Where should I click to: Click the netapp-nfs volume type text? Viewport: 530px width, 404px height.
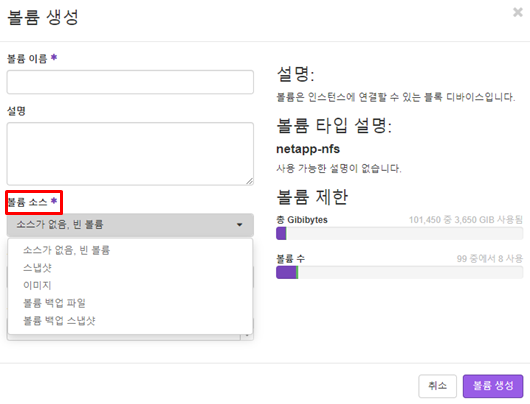308,149
